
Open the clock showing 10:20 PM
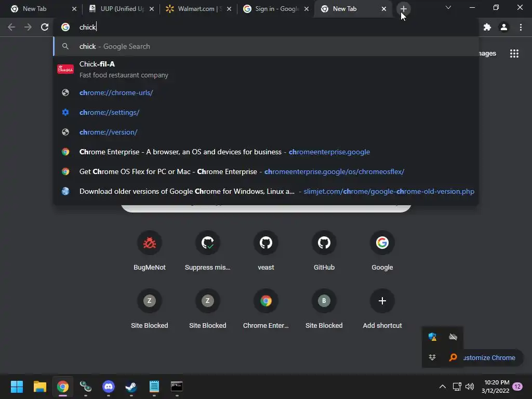pos(495,387)
